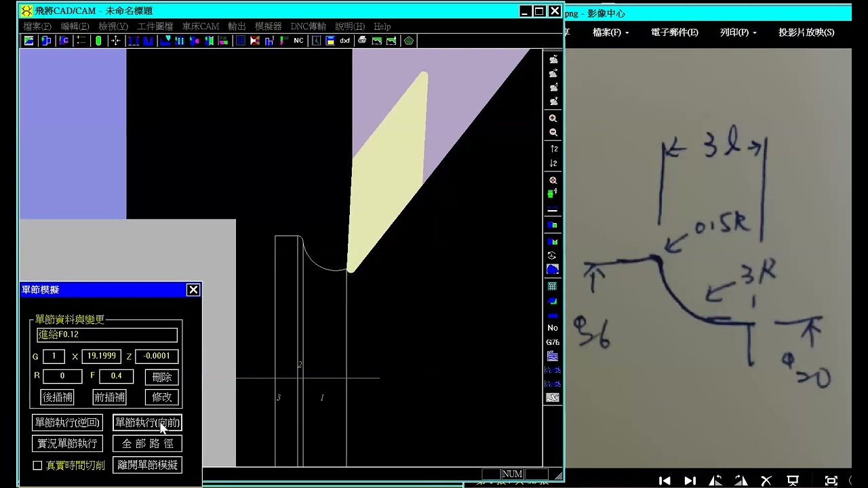Click the dxf import toolbar icon
The image size is (868, 488).
(345, 41)
